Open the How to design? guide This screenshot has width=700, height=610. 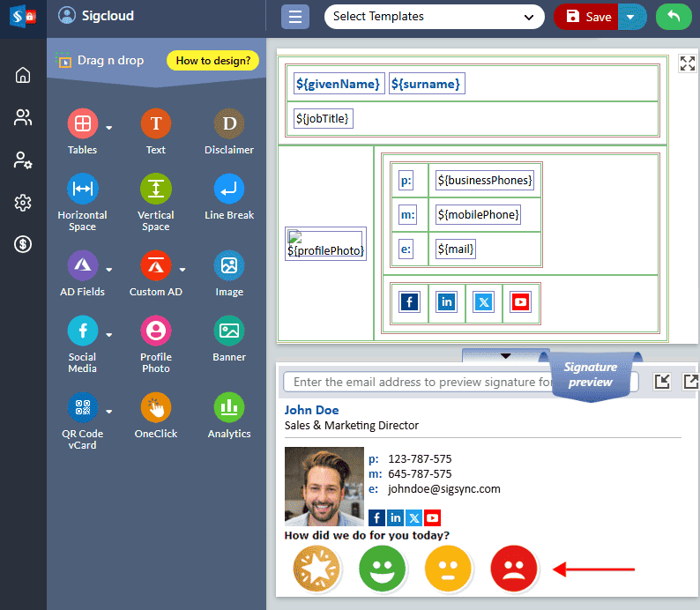[212, 61]
